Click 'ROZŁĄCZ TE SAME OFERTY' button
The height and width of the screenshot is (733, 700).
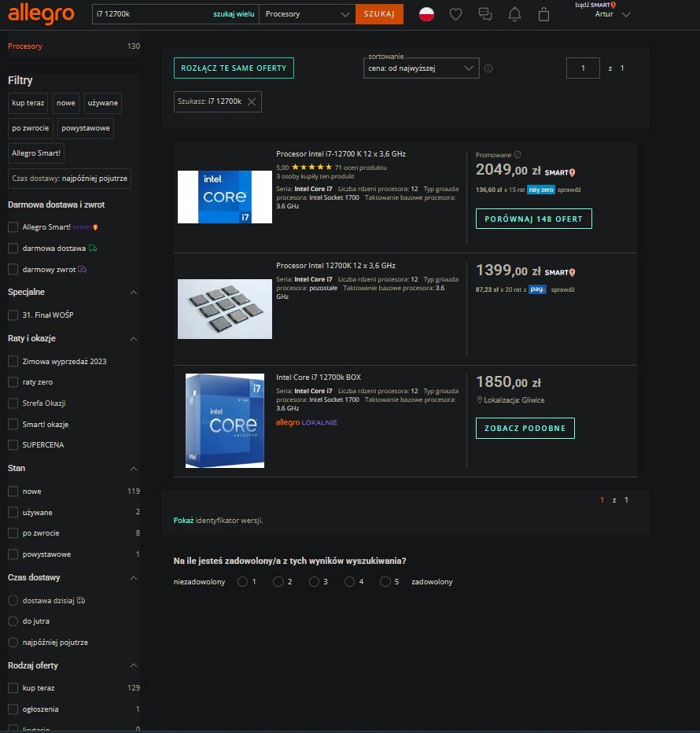pos(234,68)
